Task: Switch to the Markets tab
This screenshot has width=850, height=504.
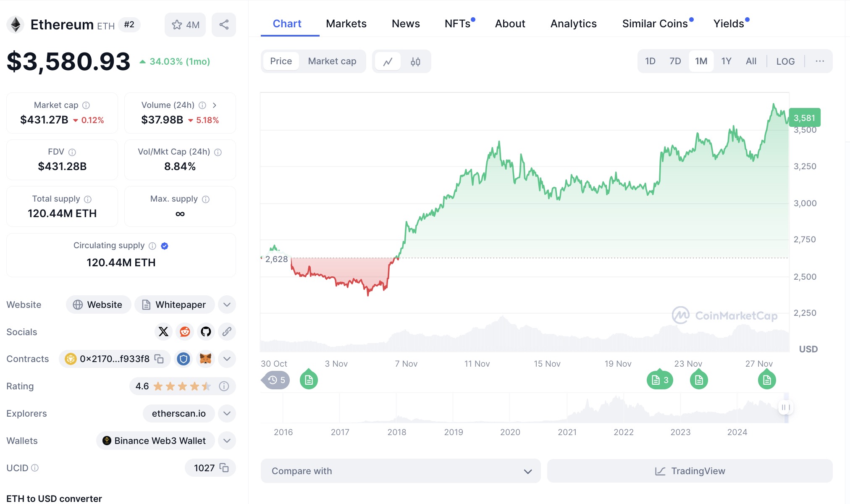Action: [x=346, y=24]
